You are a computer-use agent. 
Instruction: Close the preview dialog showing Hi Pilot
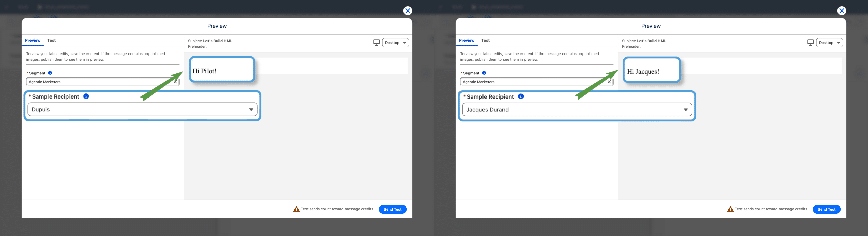(x=408, y=11)
